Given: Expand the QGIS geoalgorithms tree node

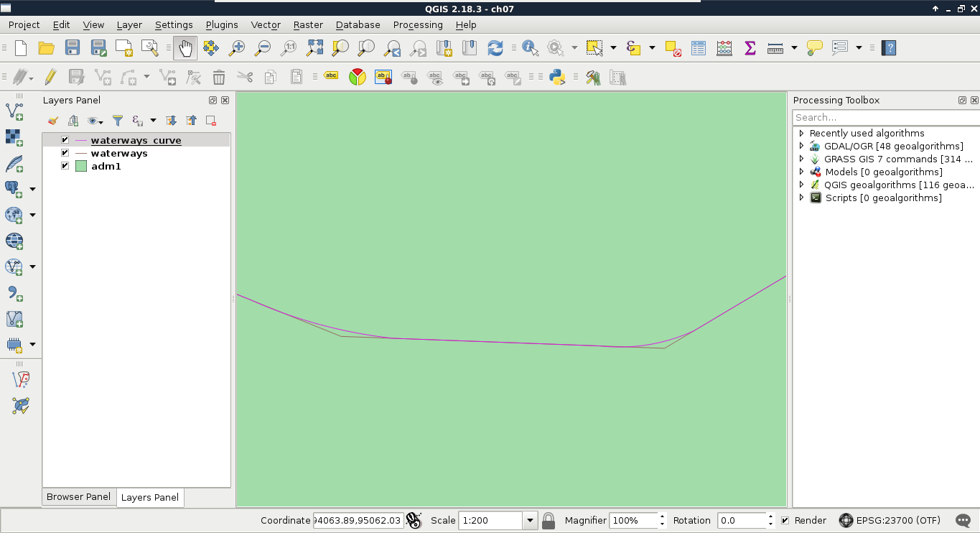Looking at the screenshot, I should (x=802, y=185).
